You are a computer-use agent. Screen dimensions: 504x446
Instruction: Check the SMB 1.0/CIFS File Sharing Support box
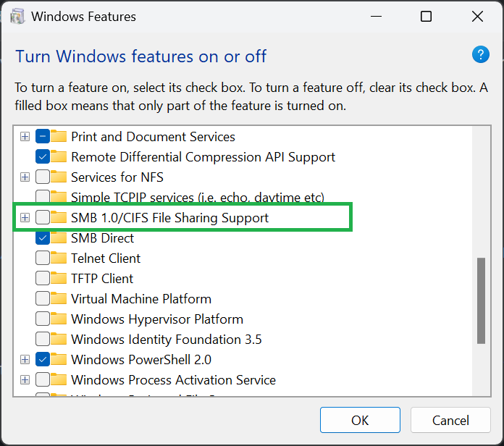point(42,218)
